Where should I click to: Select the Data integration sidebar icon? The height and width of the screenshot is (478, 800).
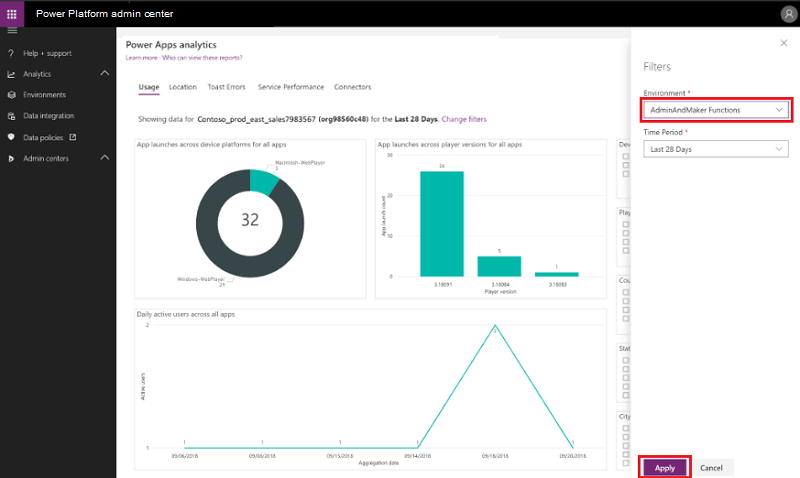[x=11, y=116]
